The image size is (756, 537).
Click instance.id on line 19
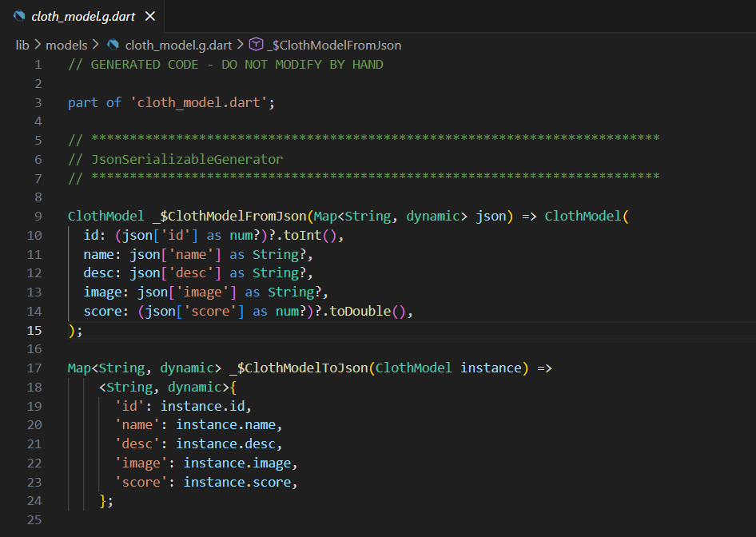[202, 407]
